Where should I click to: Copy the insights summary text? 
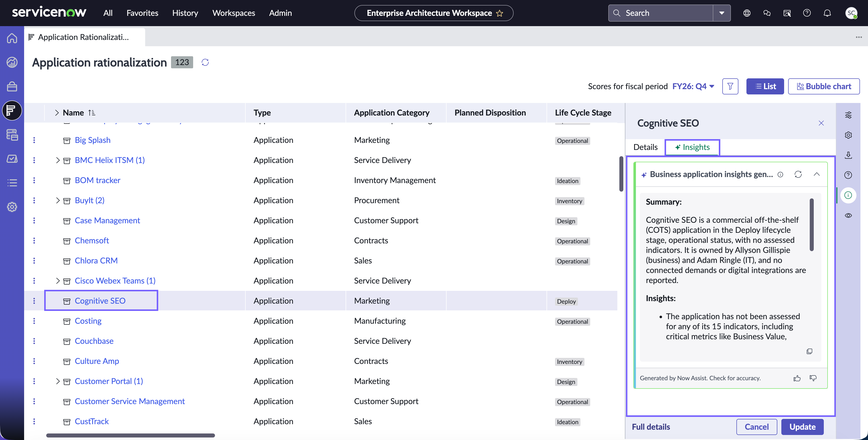coord(809,351)
